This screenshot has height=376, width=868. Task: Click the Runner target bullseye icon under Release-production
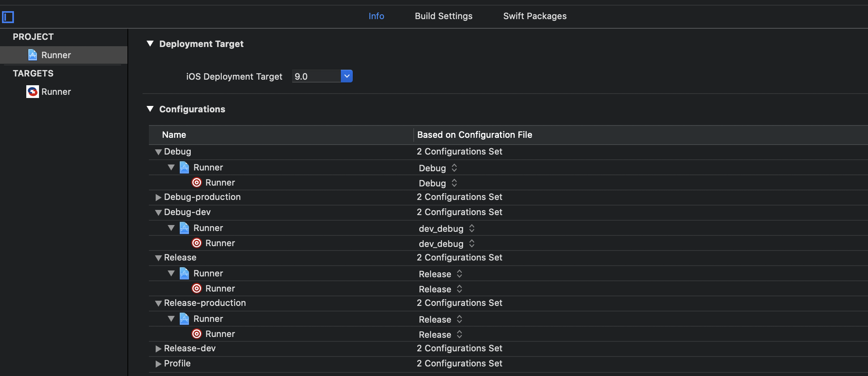(197, 334)
